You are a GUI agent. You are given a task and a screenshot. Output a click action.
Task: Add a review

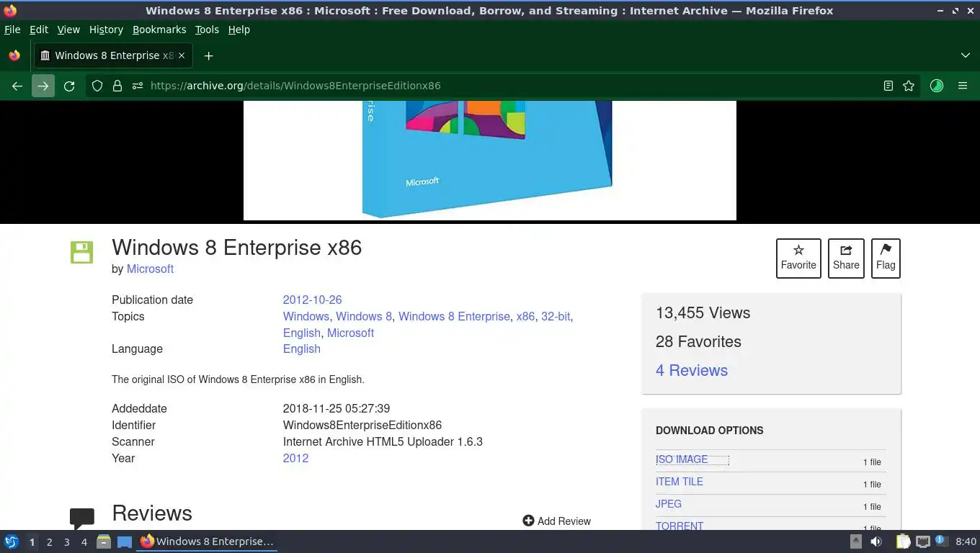point(556,521)
